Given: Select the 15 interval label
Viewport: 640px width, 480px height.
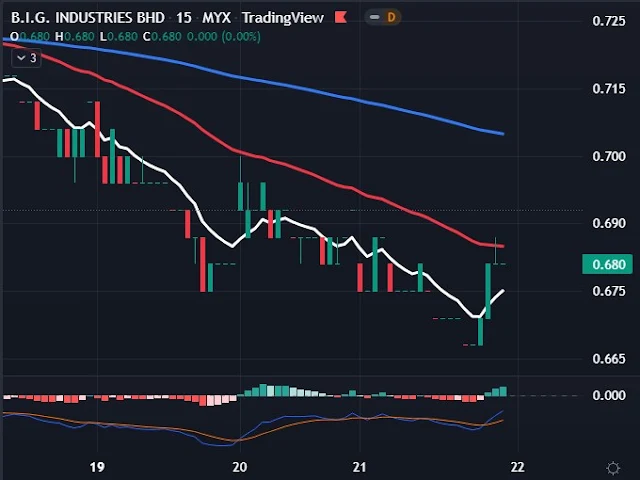Looking at the screenshot, I should [184, 18].
